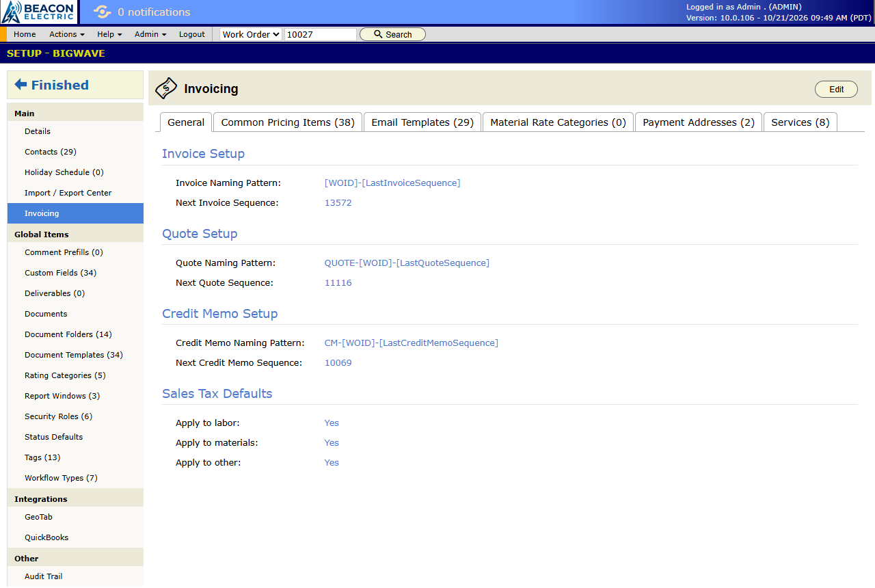The height and width of the screenshot is (588, 875).
Task: Open Document Templates (34)
Action: [75, 355]
